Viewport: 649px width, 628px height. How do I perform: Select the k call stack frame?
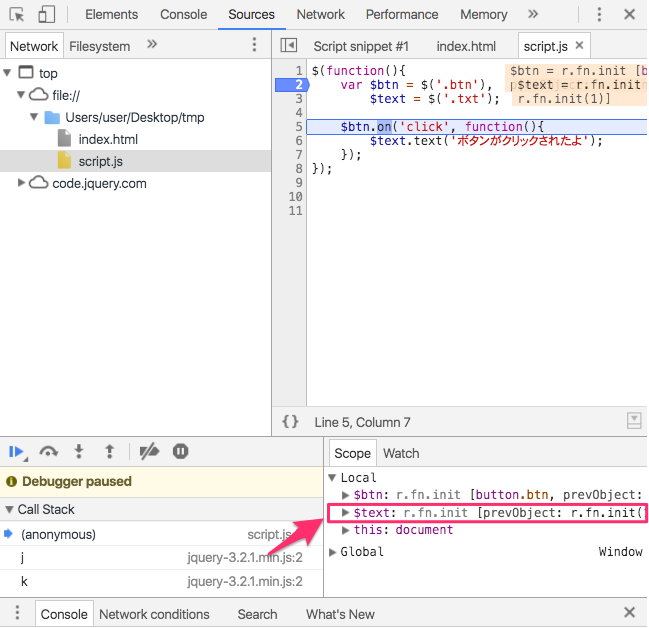pyautogui.click(x=161, y=582)
